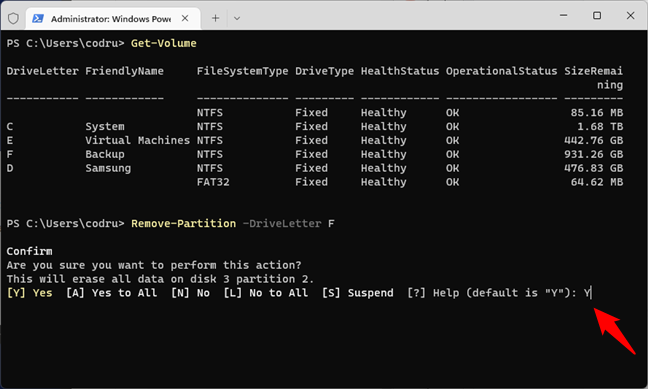This screenshot has width=648, height=389.
Task: Select the Administrator: Windows PowerShell tab
Action: pyautogui.click(x=113, y=19)
